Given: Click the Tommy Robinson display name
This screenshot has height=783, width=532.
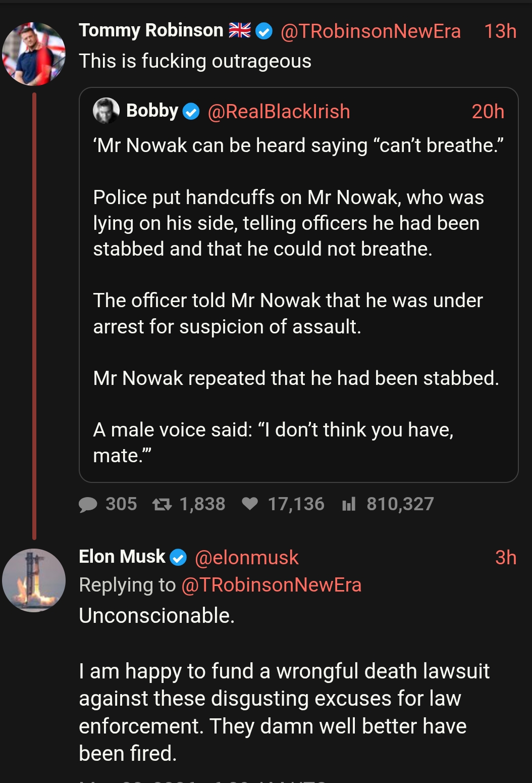Looking at the screenshot, I should click(x=151, y=31).
